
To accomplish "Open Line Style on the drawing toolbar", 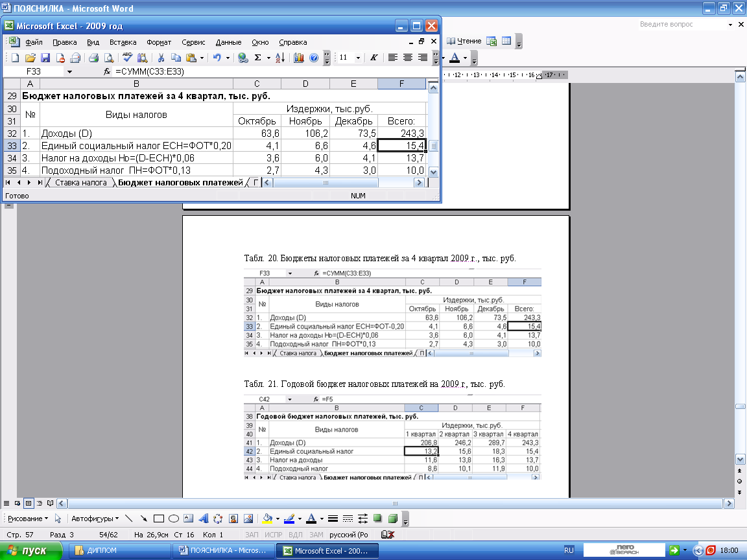I will tap(333, 519).
